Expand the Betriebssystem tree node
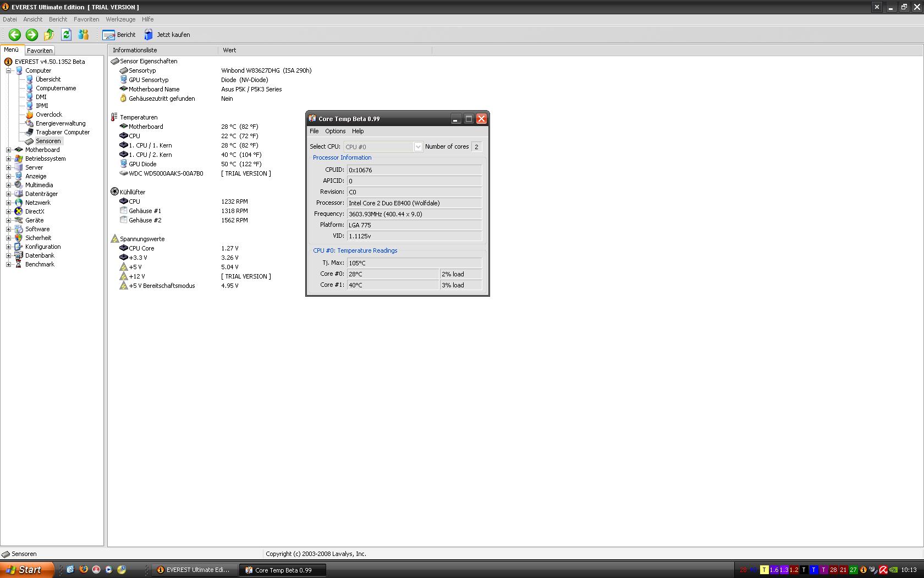 pyautogui.click(x=8, y=159)
